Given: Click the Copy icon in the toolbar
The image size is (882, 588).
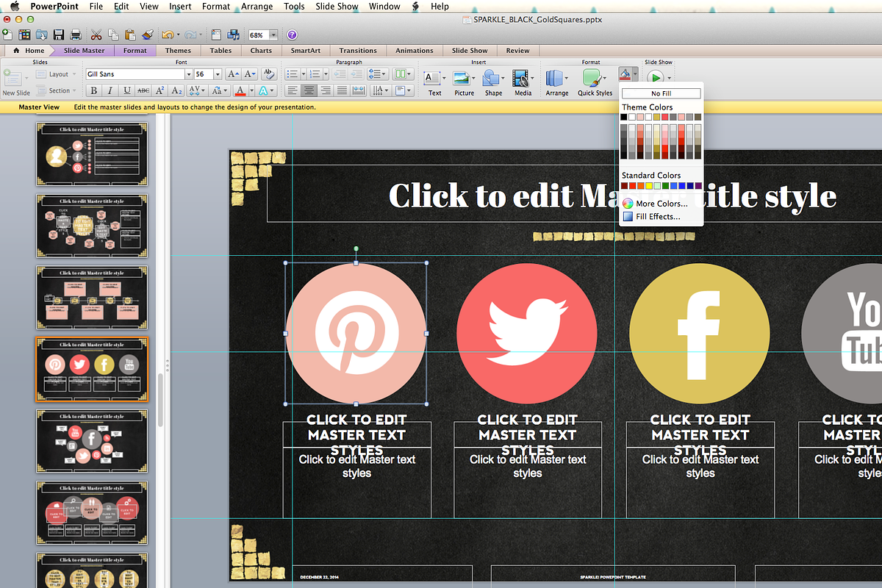Looking at the screenshot, I should pos(113,35).
